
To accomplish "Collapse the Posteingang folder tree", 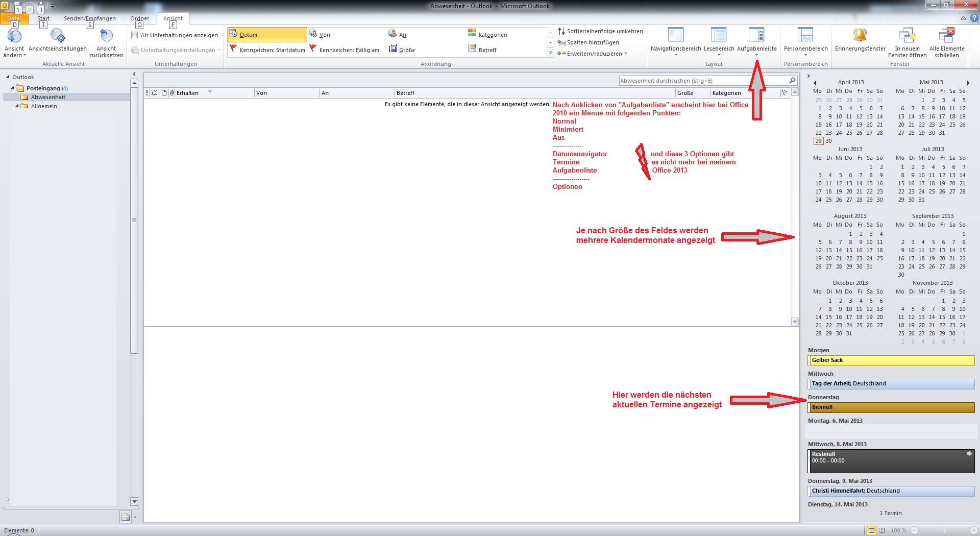I will [13, 88].
